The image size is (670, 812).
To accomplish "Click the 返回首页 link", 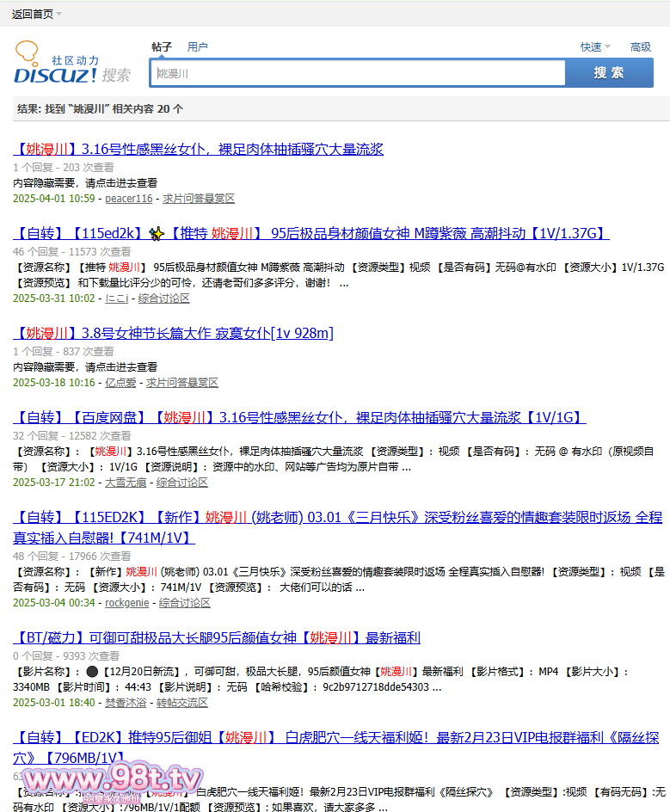I will pyautogui.click(x=32, y=14).
